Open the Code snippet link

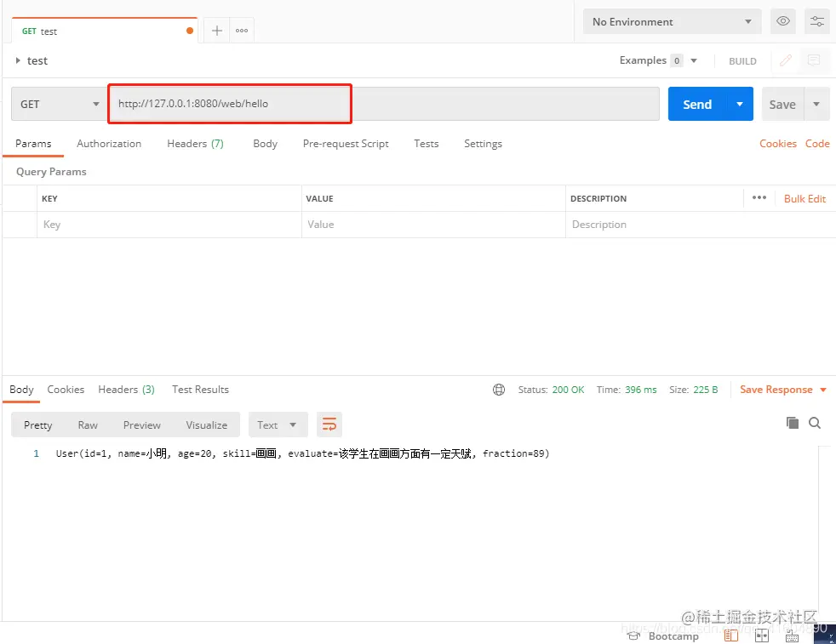(816, 143)
